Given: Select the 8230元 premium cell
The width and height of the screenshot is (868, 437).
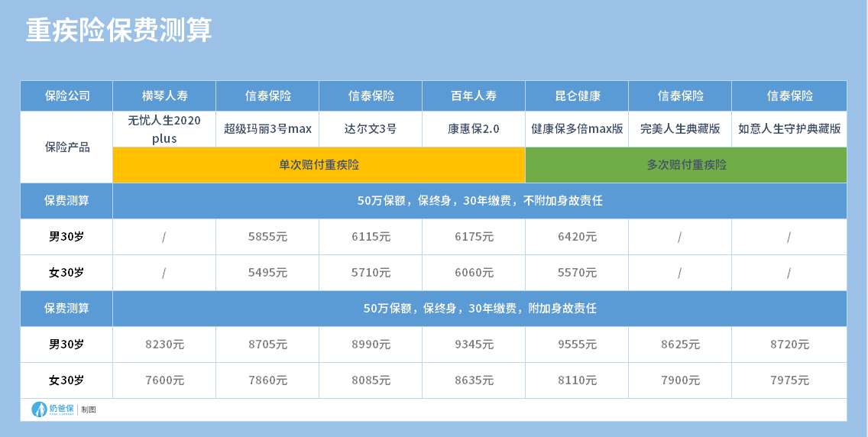Looking at the screenshot, I should [164, 345].
